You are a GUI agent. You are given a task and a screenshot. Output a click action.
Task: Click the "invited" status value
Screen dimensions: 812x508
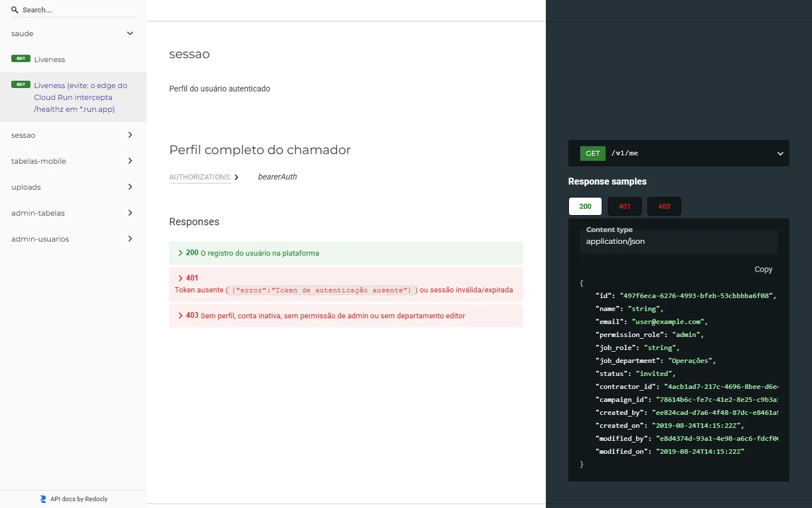point(654,374)
